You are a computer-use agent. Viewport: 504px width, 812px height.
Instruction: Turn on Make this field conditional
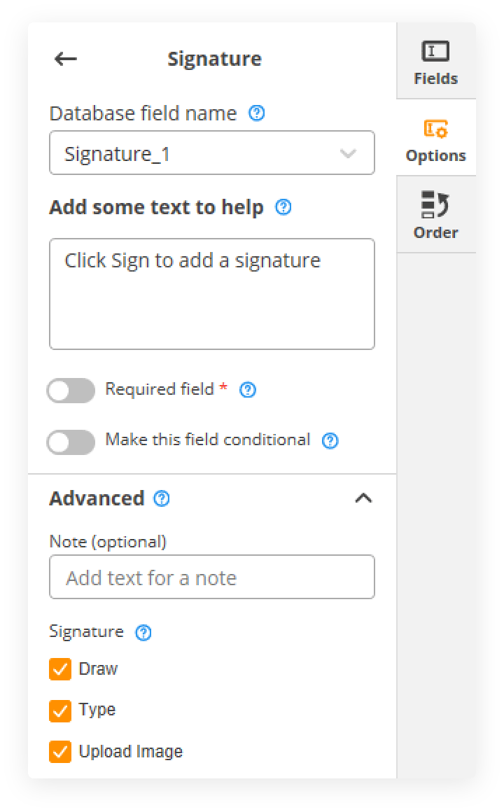point(71,442)
